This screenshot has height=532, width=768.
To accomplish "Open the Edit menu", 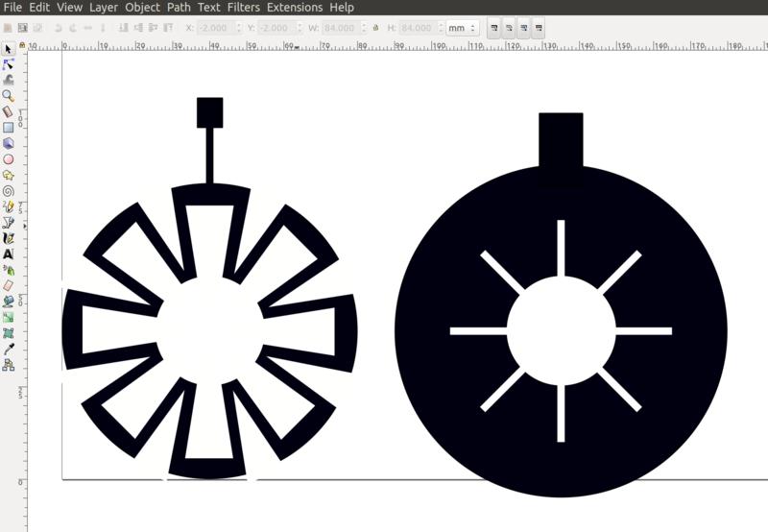I will (x=39, y=8).
